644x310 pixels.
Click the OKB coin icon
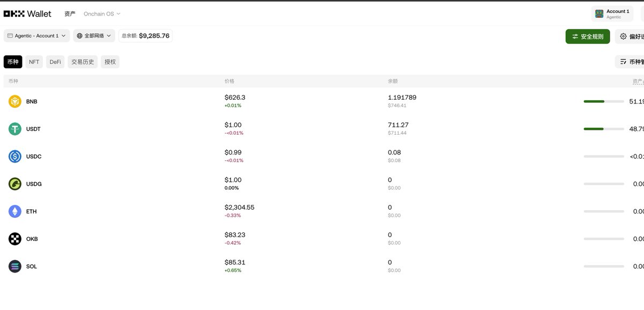pyautogui.click(x=15, y=239)
